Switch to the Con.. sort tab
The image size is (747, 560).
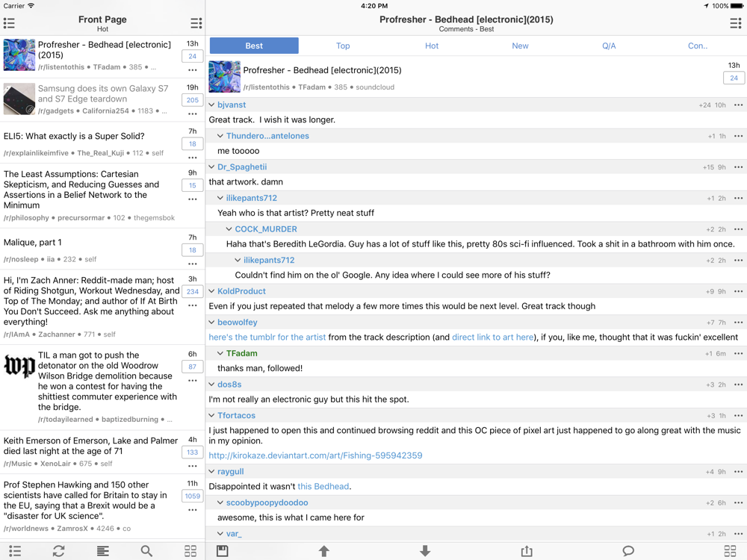point(698,46)
